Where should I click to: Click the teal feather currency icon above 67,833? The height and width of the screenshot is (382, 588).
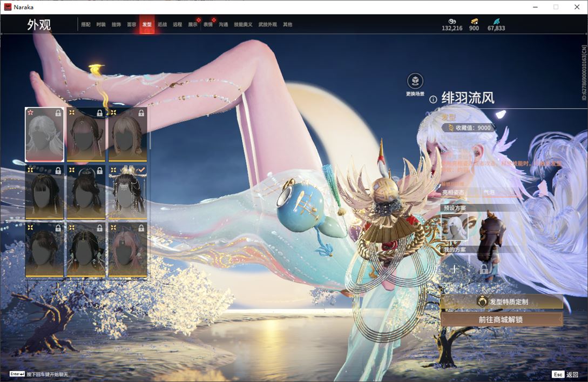click(497, 22)
